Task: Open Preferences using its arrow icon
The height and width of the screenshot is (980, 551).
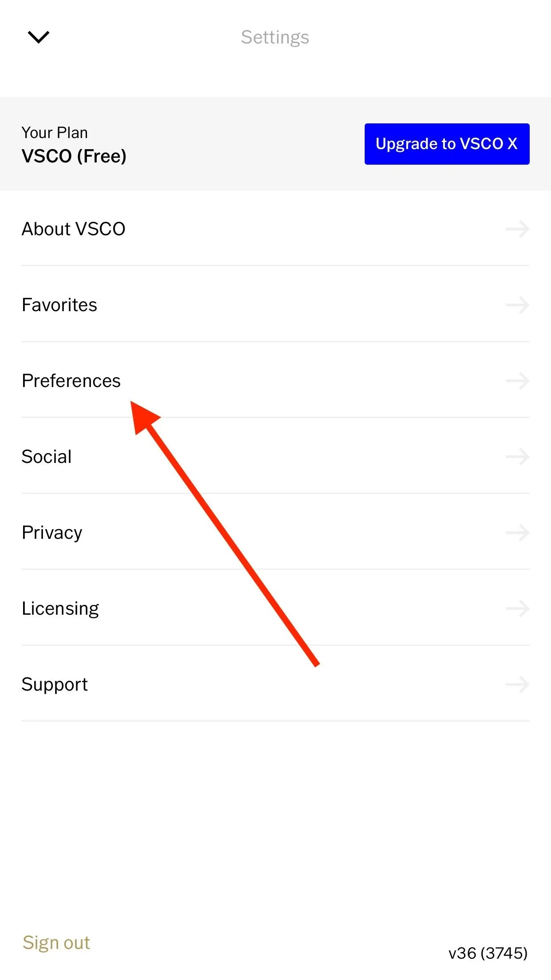Action: click(517, 381)
